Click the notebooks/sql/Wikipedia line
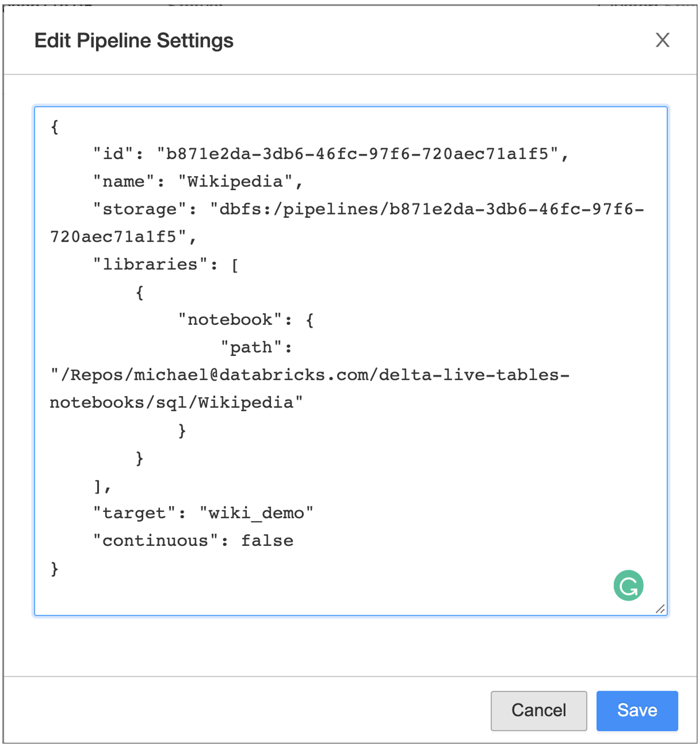700x747 pixels. pyautogui.click(x=176, y=403)
